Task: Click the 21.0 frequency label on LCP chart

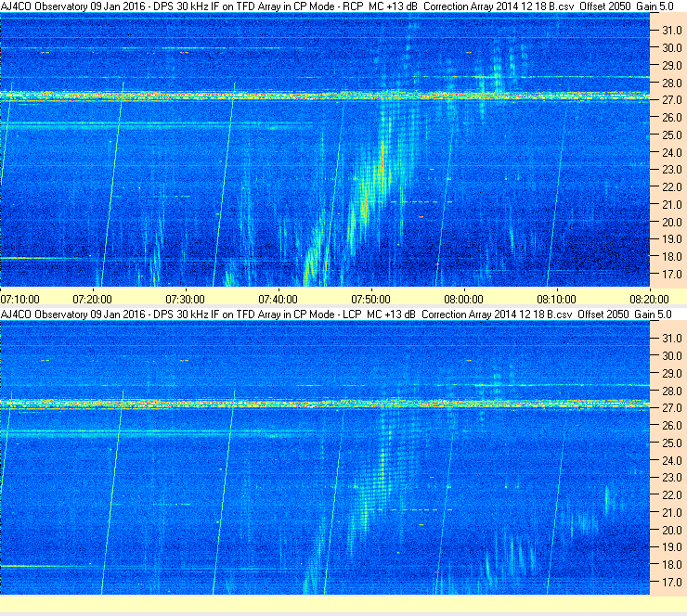Action: coord(672,513)
